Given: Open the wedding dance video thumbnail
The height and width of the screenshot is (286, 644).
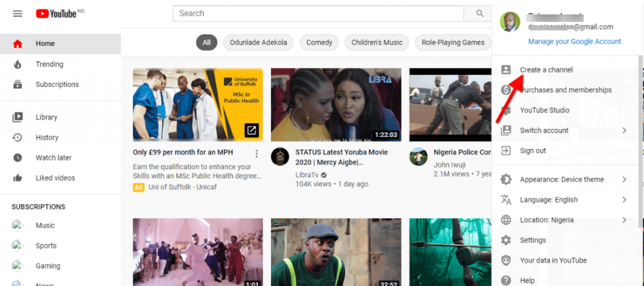Looking at the screenshot, I should [x=198, y=252].
